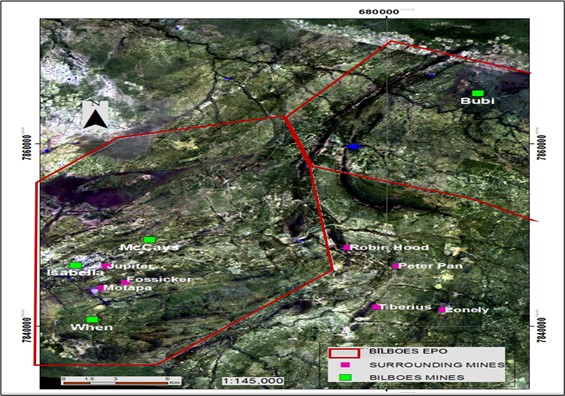Click the magenta Lonely mine marker
Image resolution: width=565 pixels, height=396 pixels.
pyautogui.click(x=442, y=310)
